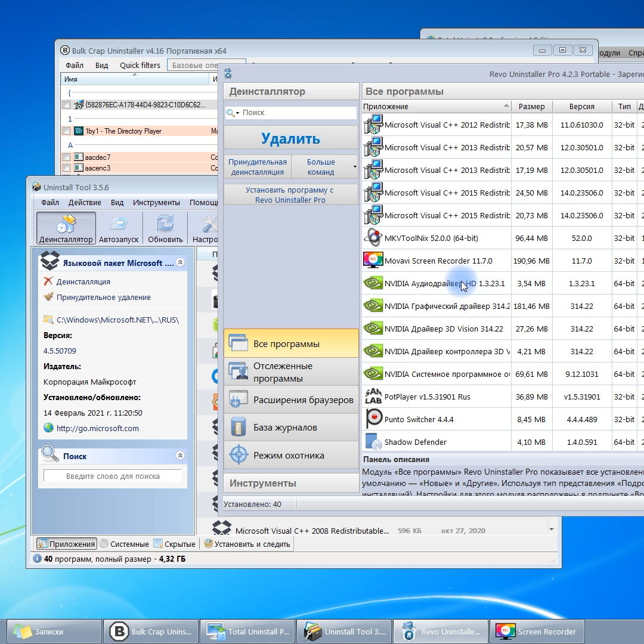Viewport: 644px width, 644px height.
Task: Toggle the Системные filter in Uninstall Tool
Action: pyautogui.click(x=124, y=544)
